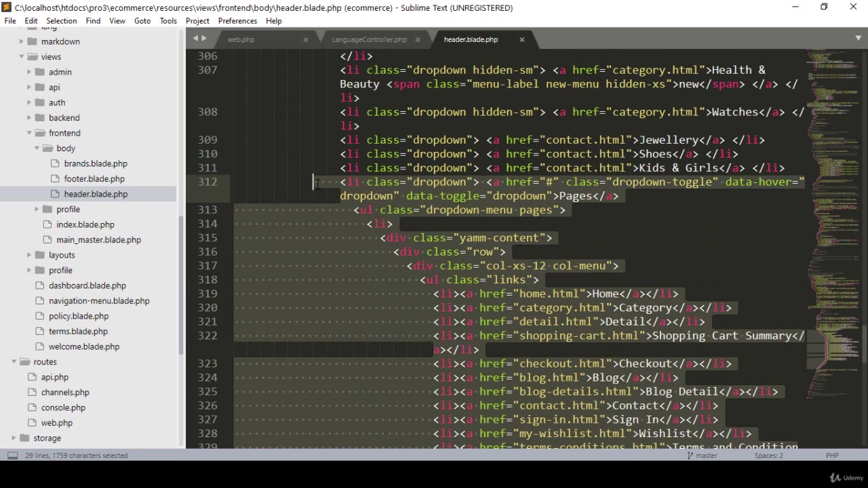Open the Tools menu
Viewport: 868px width, 488px height.
(168, 21)
